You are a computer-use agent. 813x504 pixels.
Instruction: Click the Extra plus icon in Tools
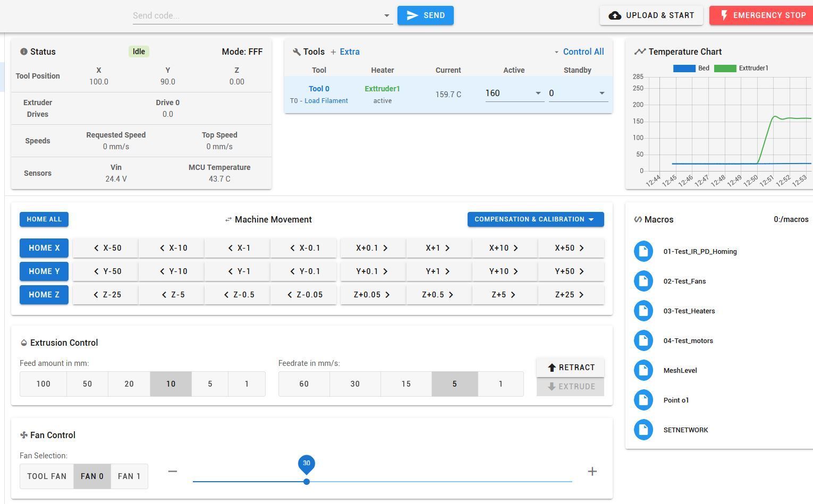point(333,52)
